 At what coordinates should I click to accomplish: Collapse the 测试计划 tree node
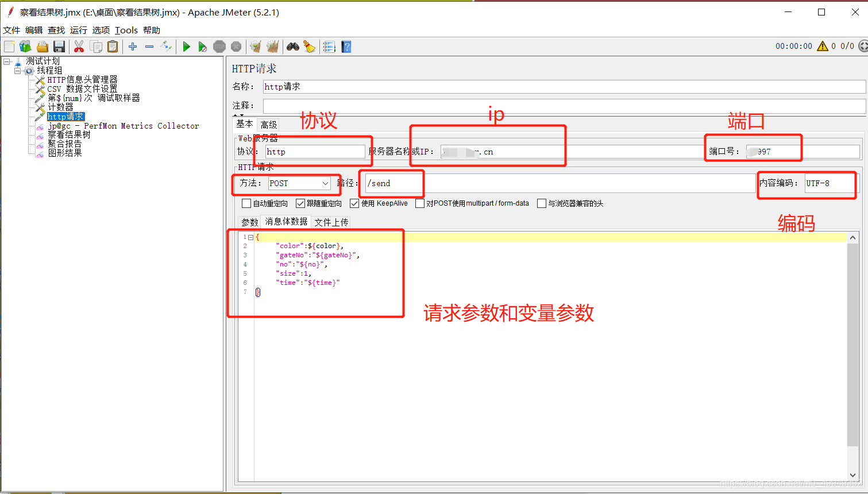7,61
